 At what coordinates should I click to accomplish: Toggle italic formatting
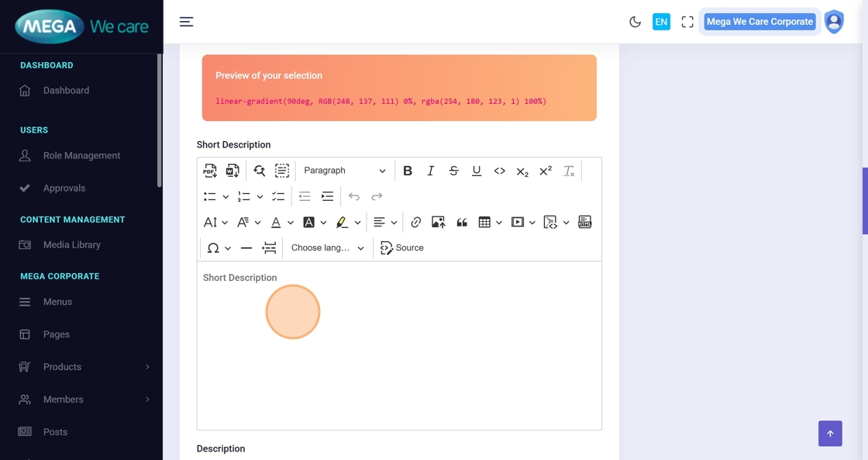431,171
